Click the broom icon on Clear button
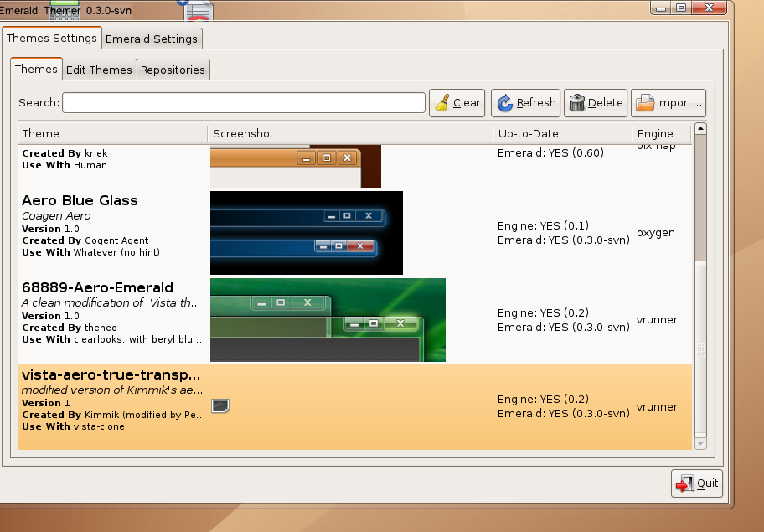This screenshot has width=764, height=532. pyautogui.click(x=442, y=103)
